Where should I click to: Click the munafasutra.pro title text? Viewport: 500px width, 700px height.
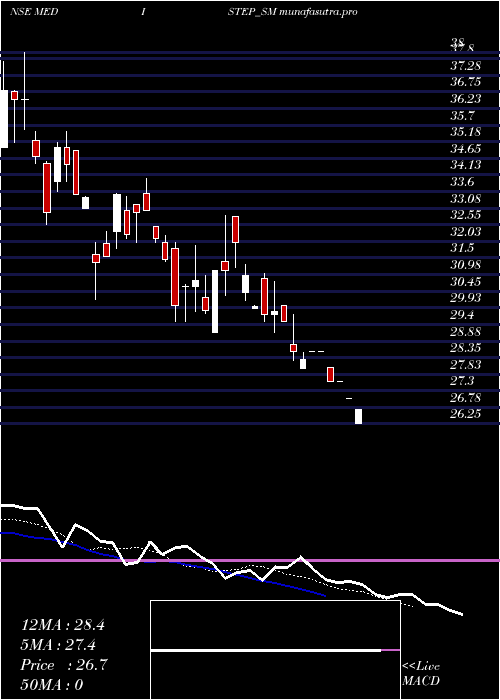point(318,12)
